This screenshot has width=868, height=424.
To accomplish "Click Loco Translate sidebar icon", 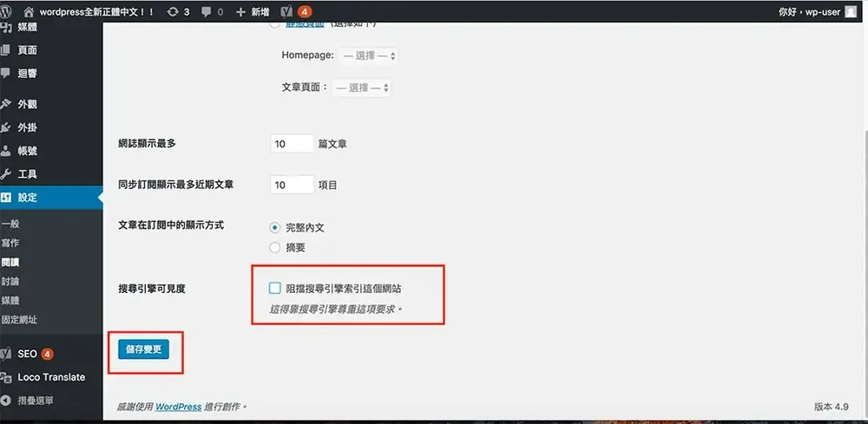I will (5, 377).
